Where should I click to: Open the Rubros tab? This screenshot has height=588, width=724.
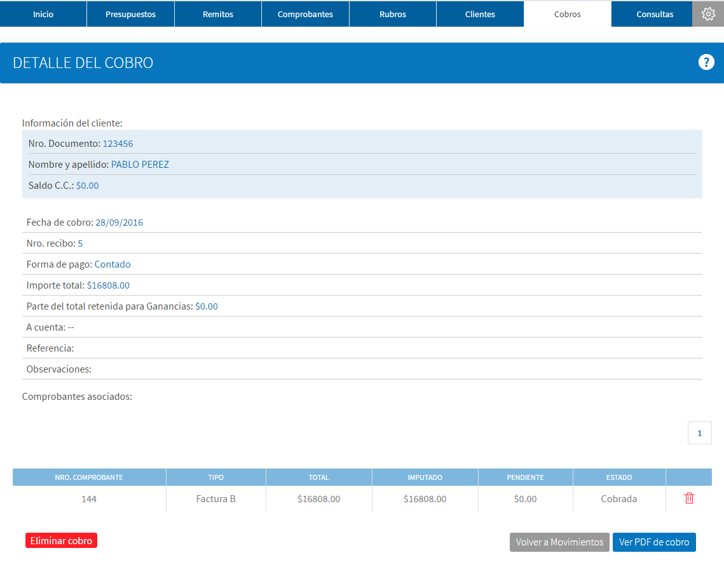pyautogui.click(x=393, y=14)
